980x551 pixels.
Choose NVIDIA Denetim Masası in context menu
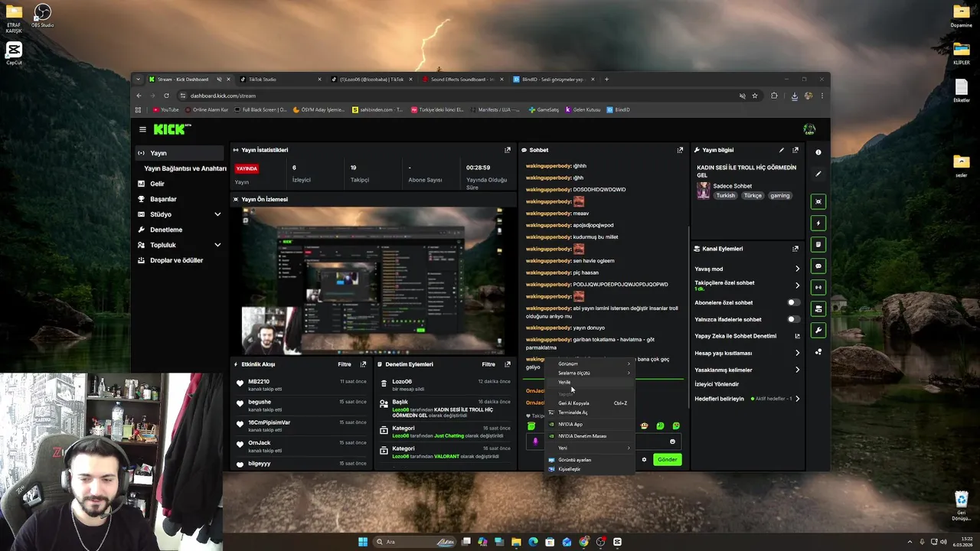[590, 436]
